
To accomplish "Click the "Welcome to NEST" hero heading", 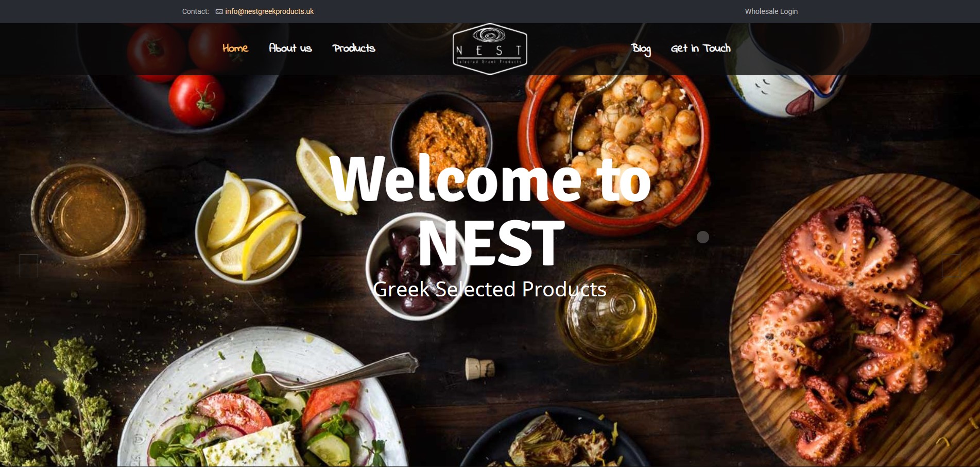I will point(490,209).
